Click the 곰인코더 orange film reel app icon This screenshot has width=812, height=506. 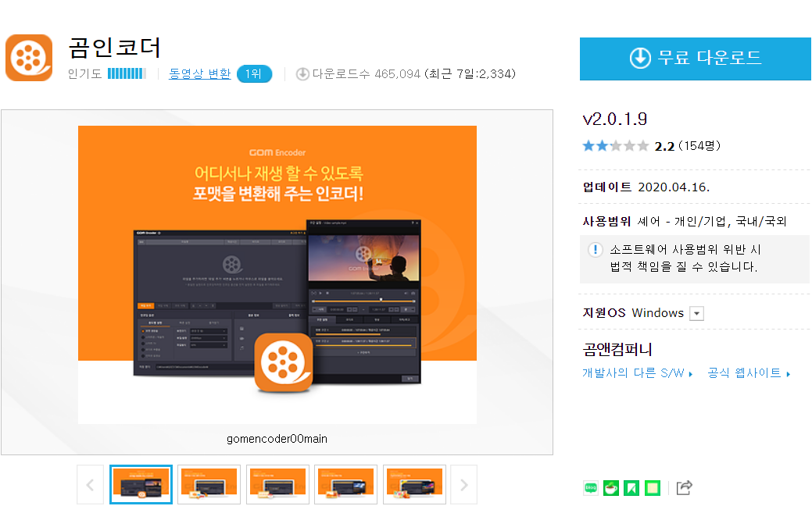[29, 58]
